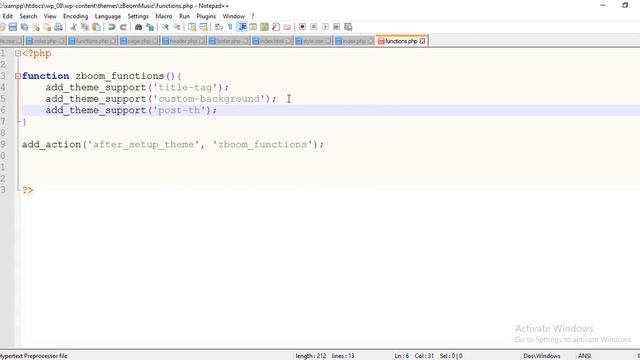640x360 pixels.
Task: Switch to the page.php tab
Action: coord(139,41)
